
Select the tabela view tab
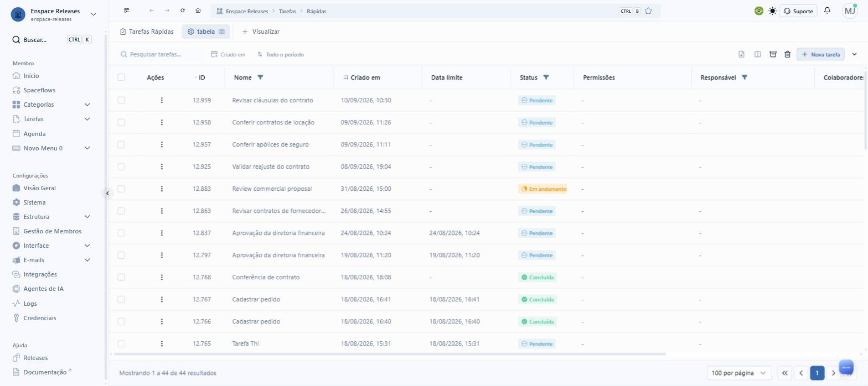(x=206, y=32)
